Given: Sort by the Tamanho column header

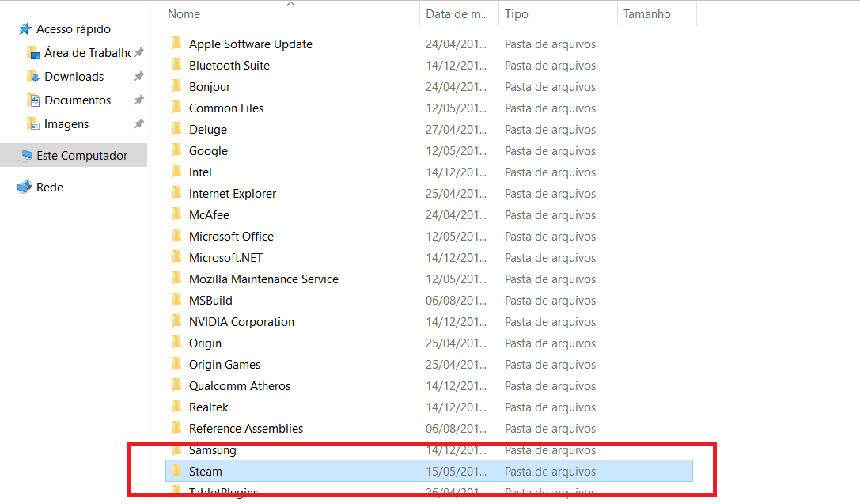Looking at the screenshot, I should 646,13.
